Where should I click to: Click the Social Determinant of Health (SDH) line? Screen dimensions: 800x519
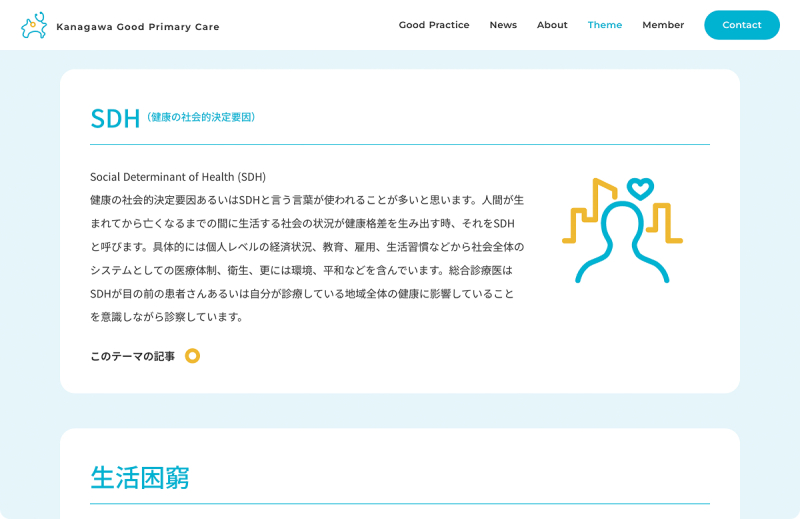tap(178, 177)
